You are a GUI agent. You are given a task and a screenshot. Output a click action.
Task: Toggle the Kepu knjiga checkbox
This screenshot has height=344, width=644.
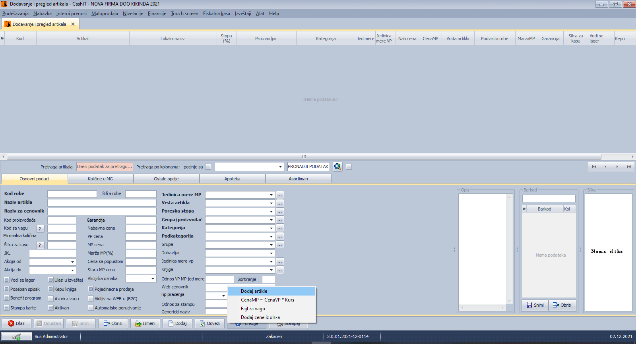51,289
